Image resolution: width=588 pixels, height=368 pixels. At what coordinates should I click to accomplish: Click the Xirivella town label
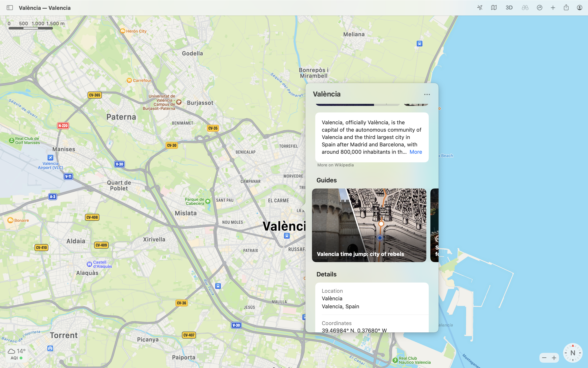(154, 239)
